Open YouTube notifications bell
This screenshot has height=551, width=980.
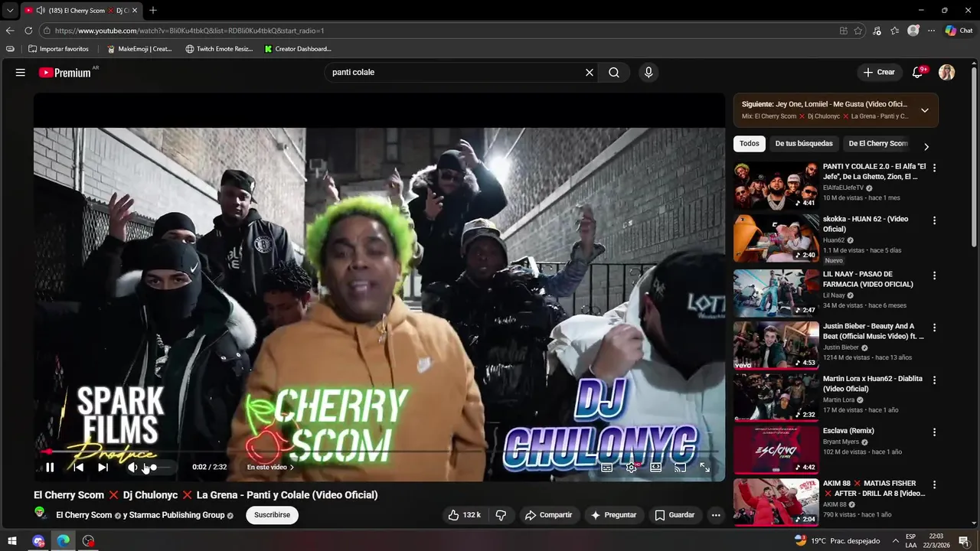(x=917, y=72)
